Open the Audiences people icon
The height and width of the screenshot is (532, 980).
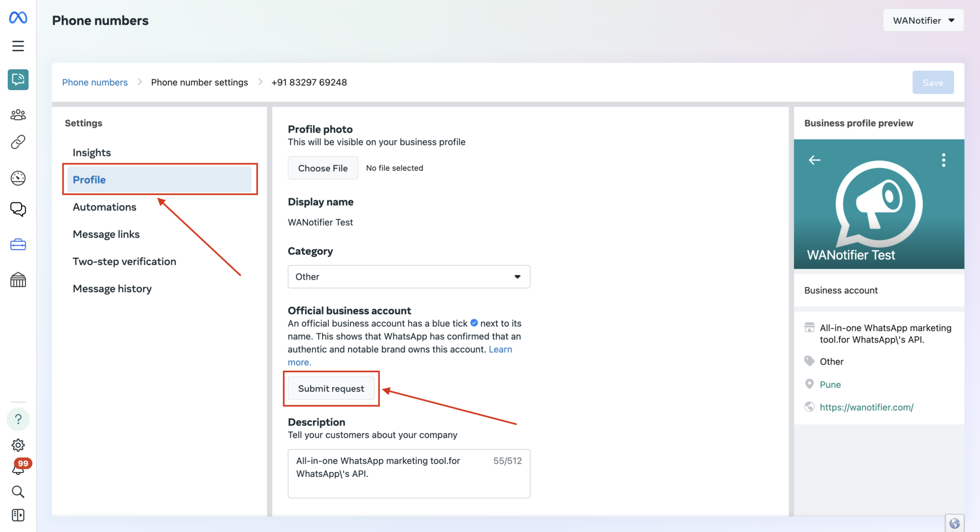coord(18,114)
